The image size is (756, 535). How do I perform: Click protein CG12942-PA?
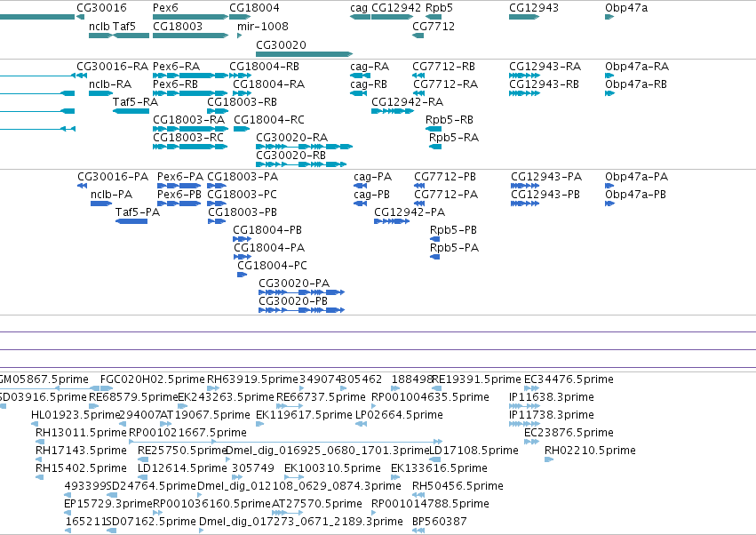point(410,212)
